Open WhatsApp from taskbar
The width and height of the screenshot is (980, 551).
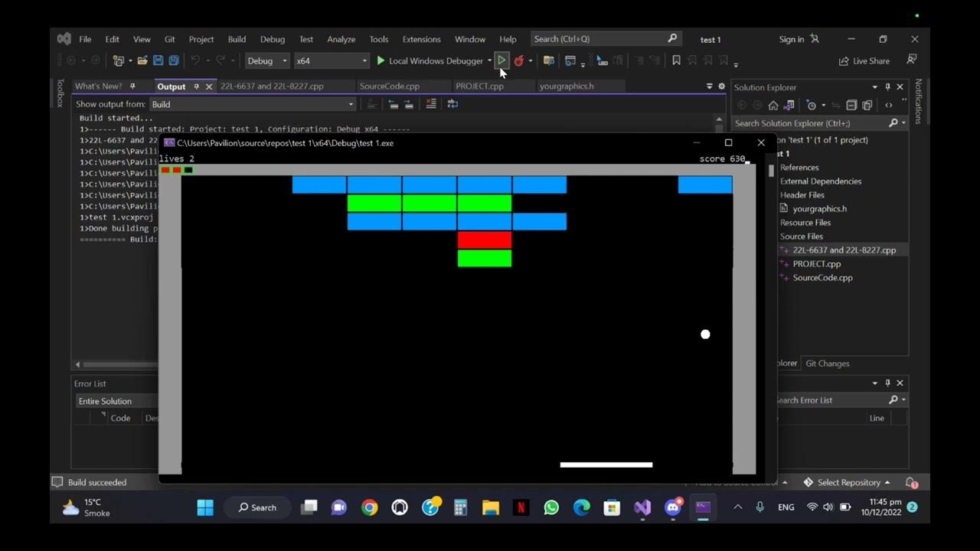pyautogui.click(x=551, y=507)
